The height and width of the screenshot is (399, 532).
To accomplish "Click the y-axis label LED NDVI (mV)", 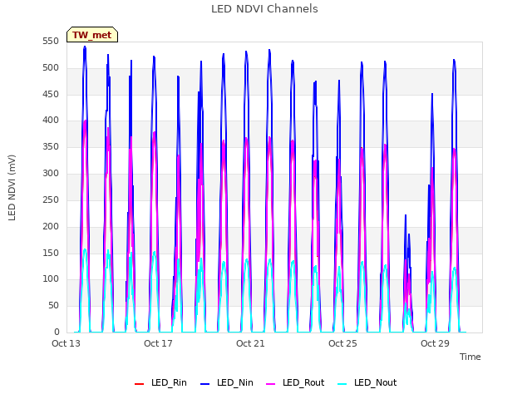I will (12, 187).
